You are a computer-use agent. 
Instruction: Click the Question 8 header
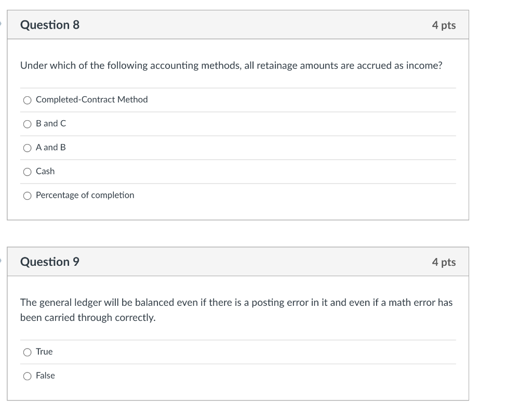pos(50,24)
